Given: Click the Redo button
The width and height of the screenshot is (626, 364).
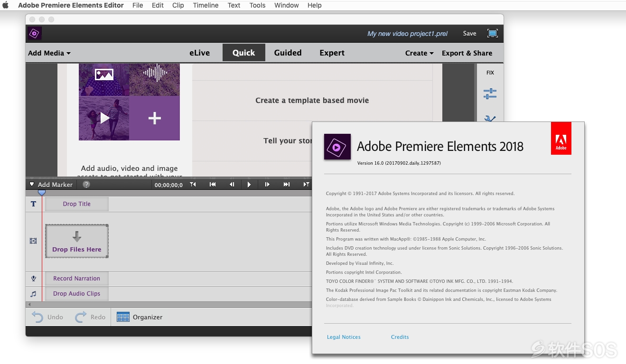Looking at the screenshot, I should pos(90,317).
